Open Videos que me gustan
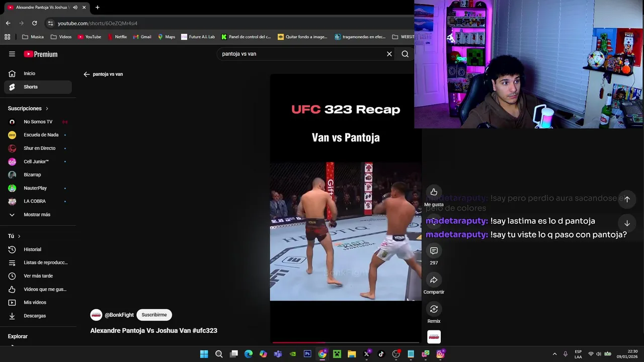 click(x=38, y=289)
